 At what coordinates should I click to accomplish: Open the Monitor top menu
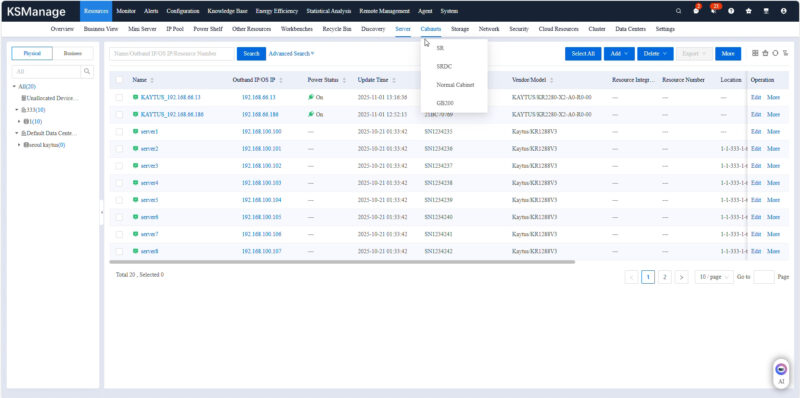[x=126, y=11]
